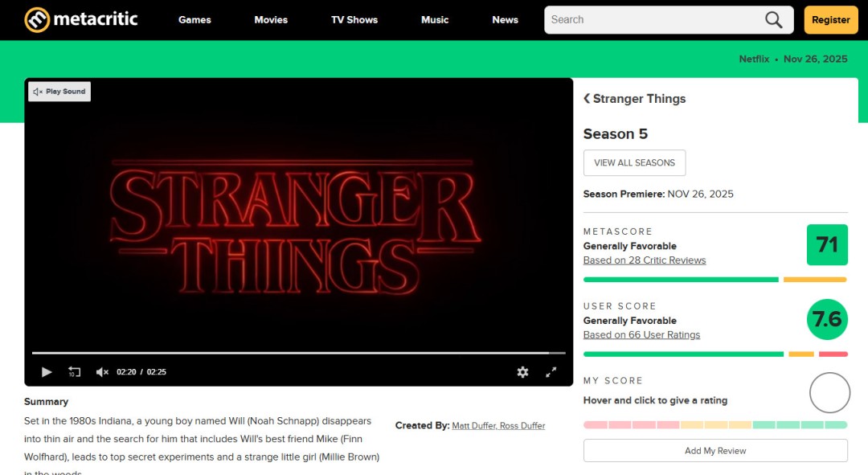Open the Games menu

pyautogui.click(x=194, y=20)
